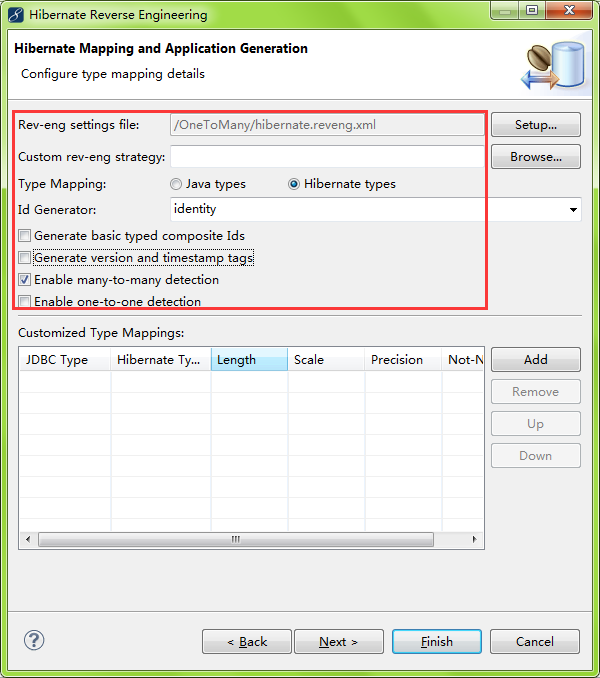Click Finish to complete the wizard
This screenshot has width=600, height=678.
437,642
